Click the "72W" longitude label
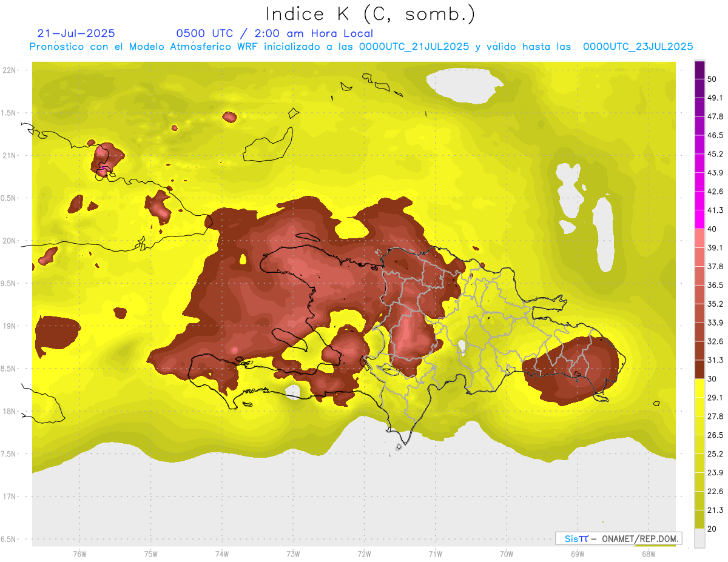 click(364, 554)
